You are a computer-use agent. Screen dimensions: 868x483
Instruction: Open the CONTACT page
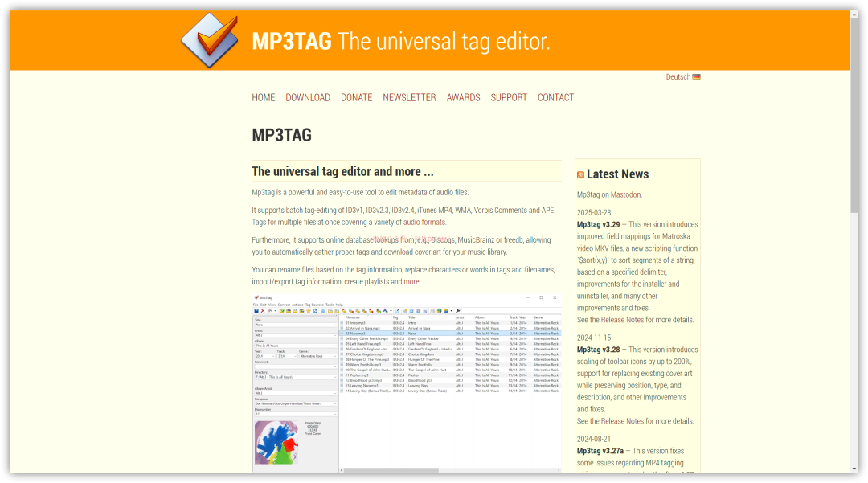point(556,97)
